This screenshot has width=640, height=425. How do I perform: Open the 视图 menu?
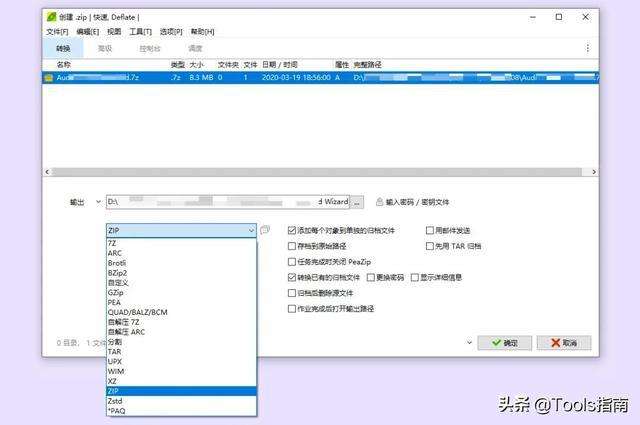pos(114,31)
